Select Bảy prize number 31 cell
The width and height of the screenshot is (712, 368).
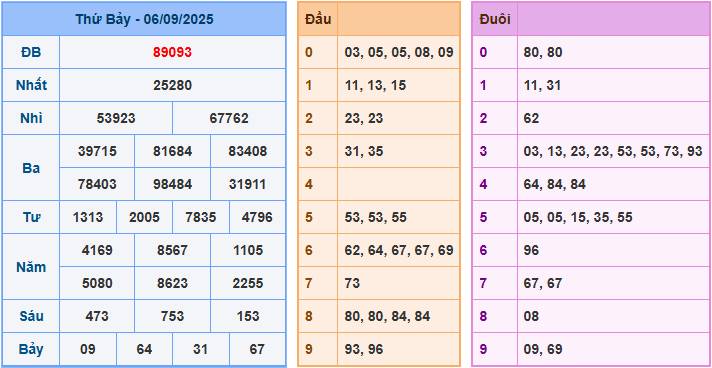click(201, 349)
